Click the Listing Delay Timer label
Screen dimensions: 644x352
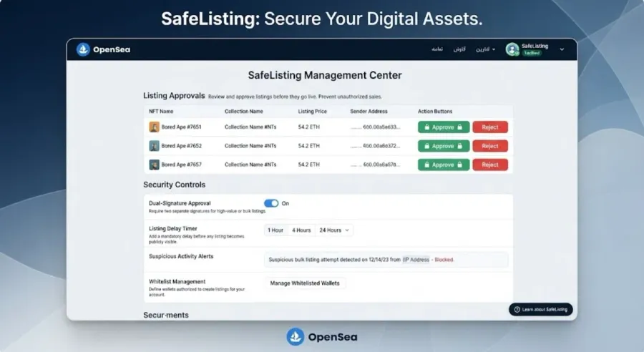[x=173, y=229]
